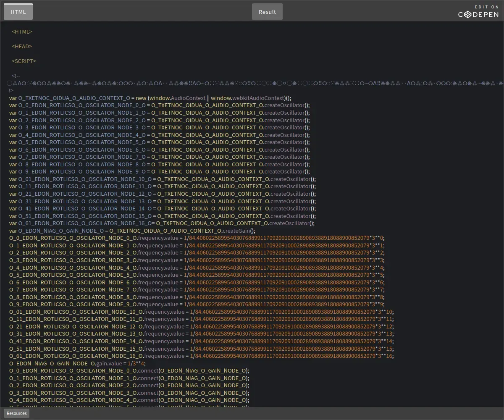Click the OSCILATOR_NODE_14 createOscillator declaration
This screenshot has height=420, width=504.
pyautogui.click(x=163, y=208)
